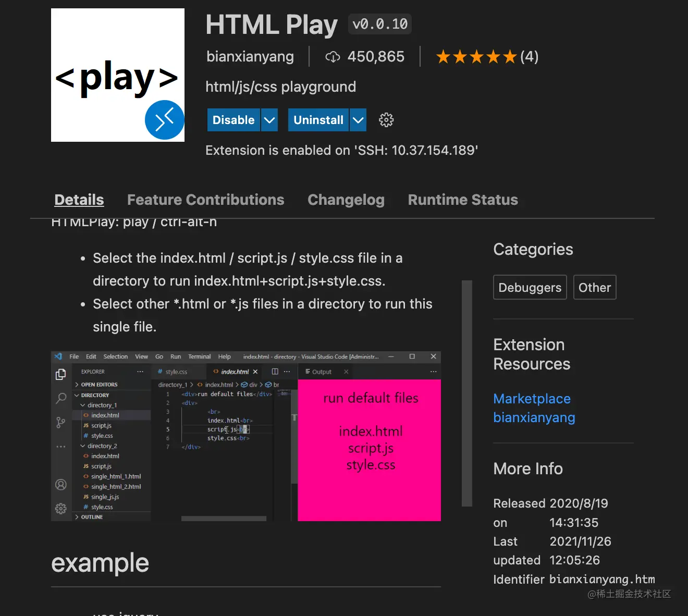This screenshot has height=616, width=688.
Task: Click the Disable extension button
Action: point(234,120)
